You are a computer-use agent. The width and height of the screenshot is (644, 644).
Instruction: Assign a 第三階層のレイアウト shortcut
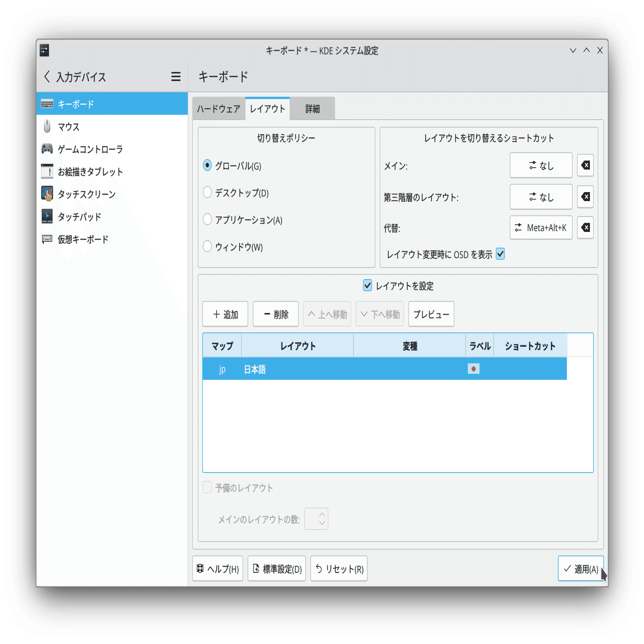pos(541,196)
